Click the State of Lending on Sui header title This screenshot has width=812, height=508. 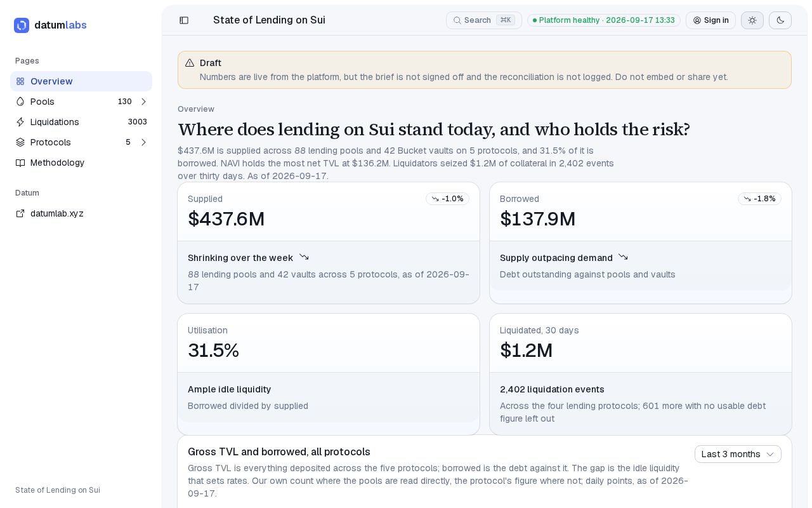click(269, 20)
